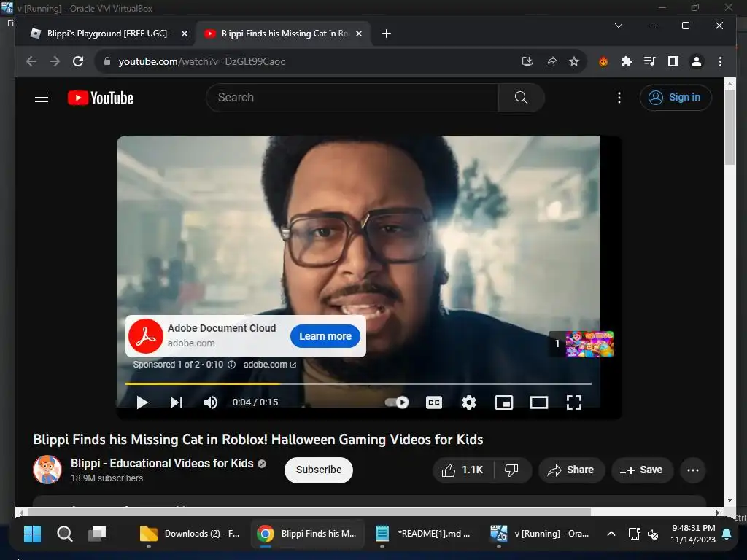Like the video
The width and height of the screenshot is (747, 560).
point(462,470)
